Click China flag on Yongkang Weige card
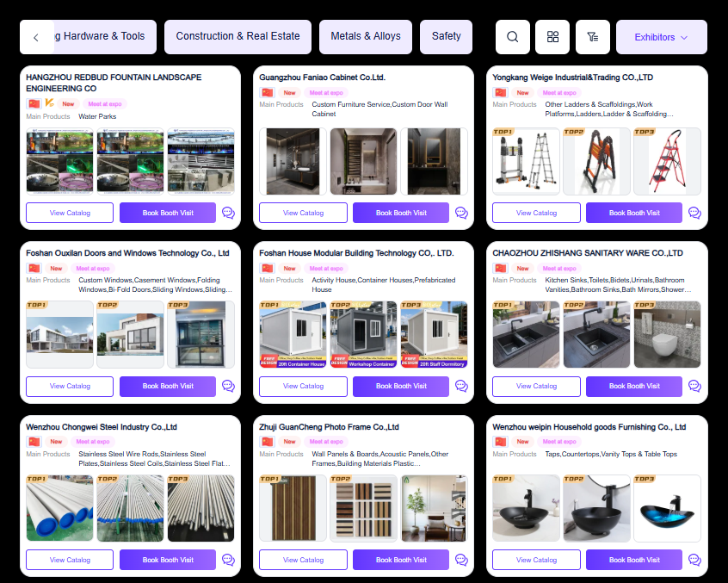Screen dimensions: 728x583 pos(501,92)
